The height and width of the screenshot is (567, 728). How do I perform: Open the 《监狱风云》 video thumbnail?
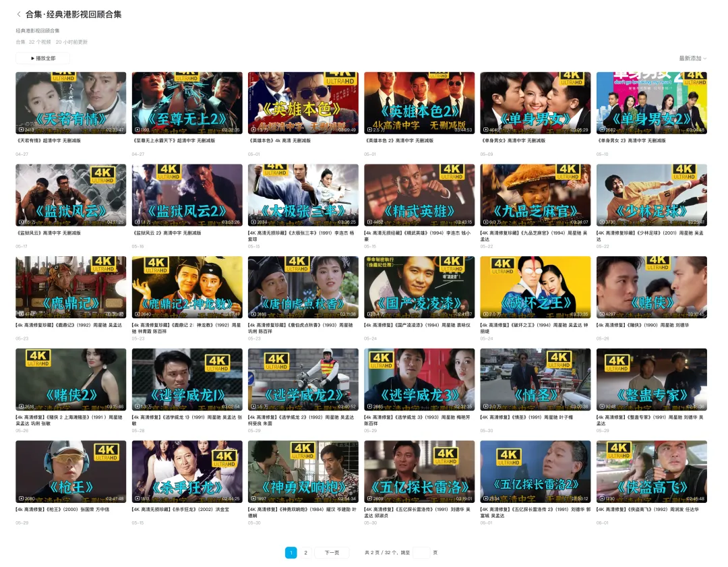pos(71,195)
